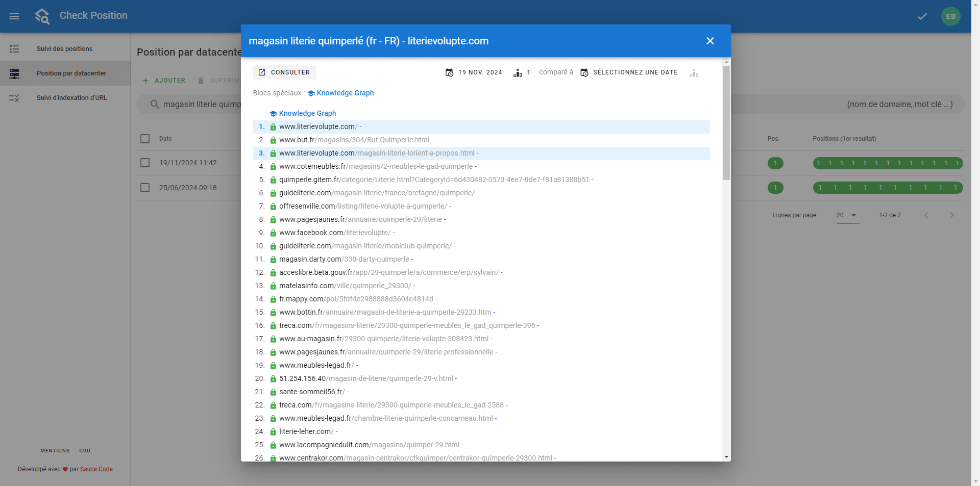Open result 13 matelasinfo.com link
The image size is (980, 486).
click(x=345, y=286)
